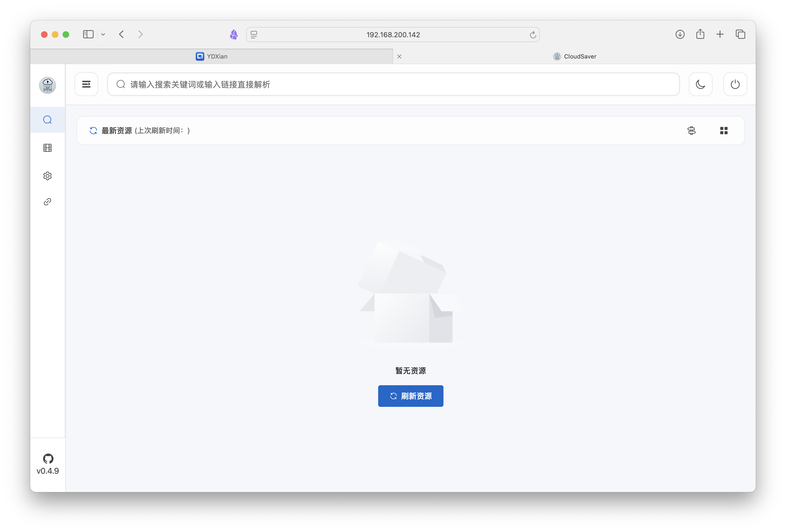Collapse the sidebar with menu button

coord(86,84)
